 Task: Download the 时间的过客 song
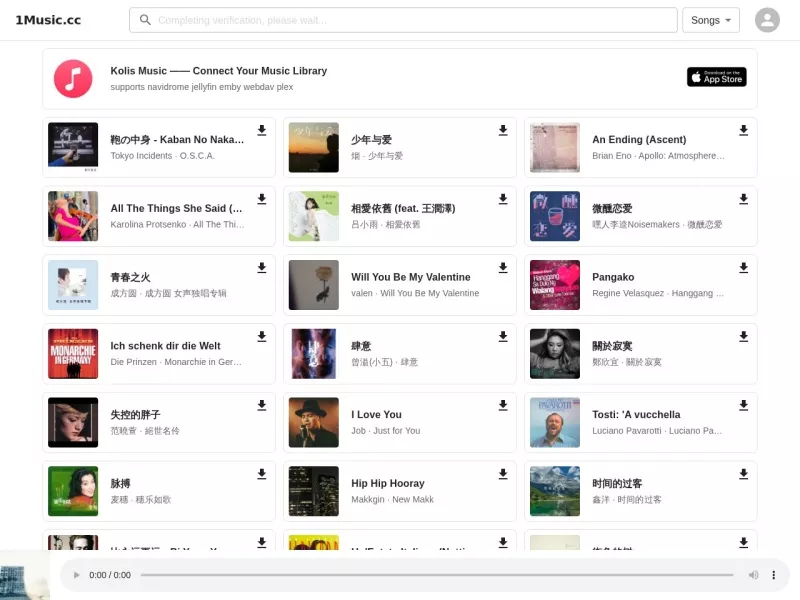743,474
